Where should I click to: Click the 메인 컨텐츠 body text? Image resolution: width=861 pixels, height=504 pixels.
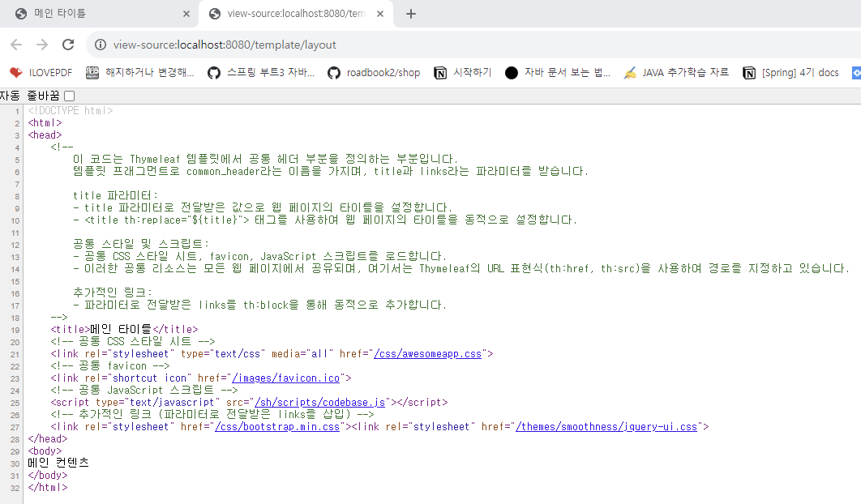(x=58, y=463)
